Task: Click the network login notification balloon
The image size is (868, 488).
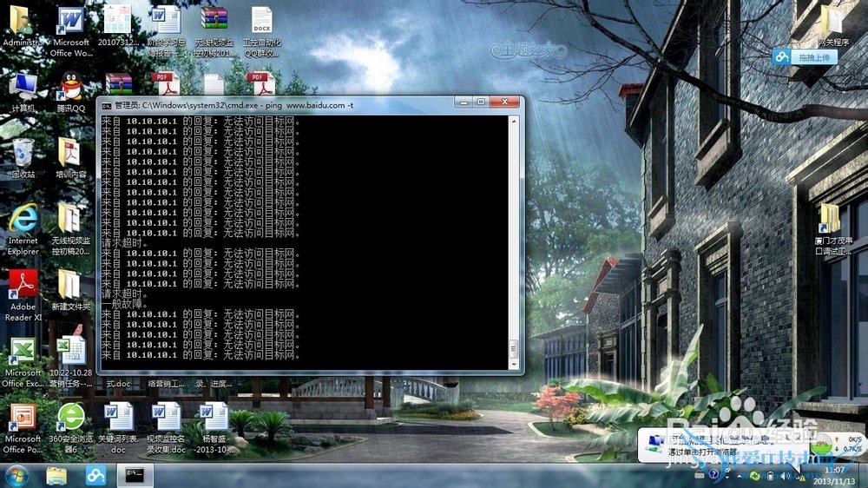Action: point(724,446)
